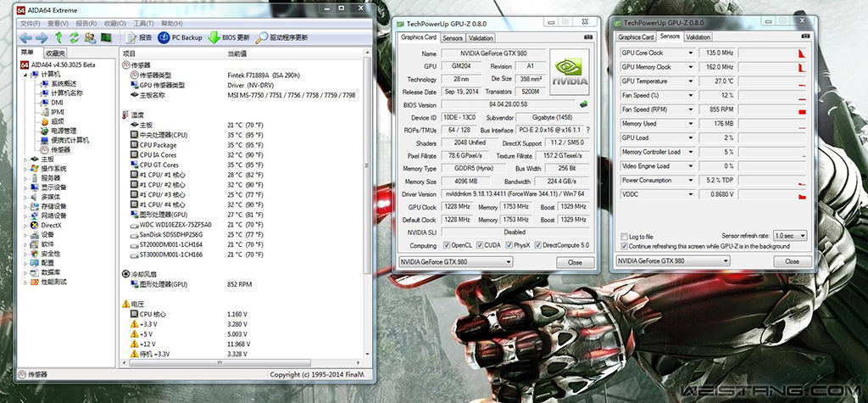The width and height of the screenshot is (868, 403).
Task: Select 便携式计算机 portable computer tree item
Action: point(64,140)
